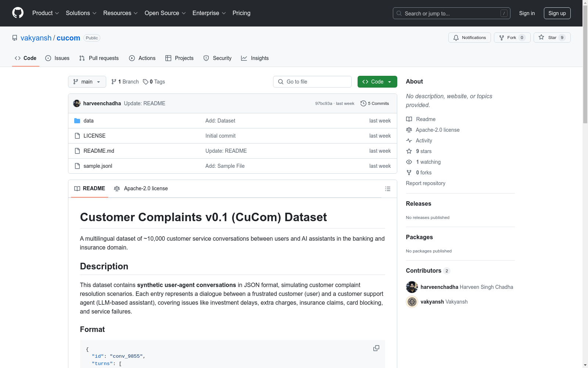Open the README.md file

(x=99, y=151)
